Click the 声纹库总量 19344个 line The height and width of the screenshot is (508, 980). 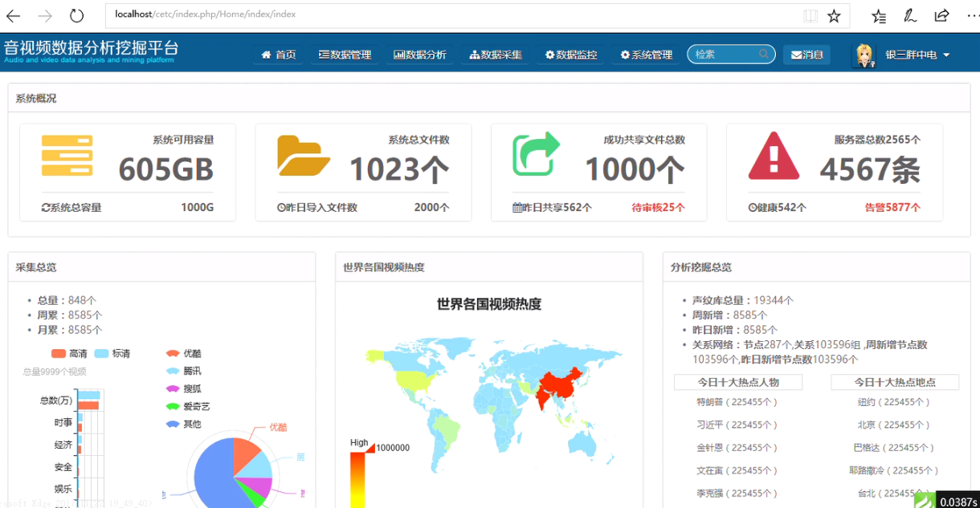743,300
